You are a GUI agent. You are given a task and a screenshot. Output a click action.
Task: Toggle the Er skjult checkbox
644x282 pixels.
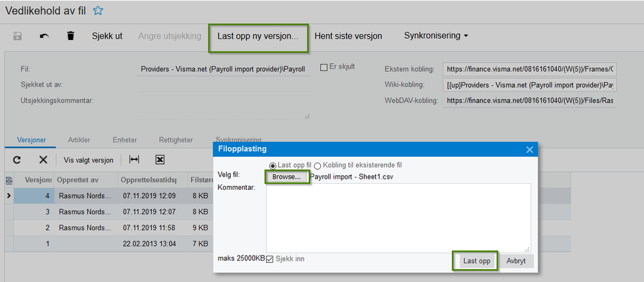(x=324, y=67)
